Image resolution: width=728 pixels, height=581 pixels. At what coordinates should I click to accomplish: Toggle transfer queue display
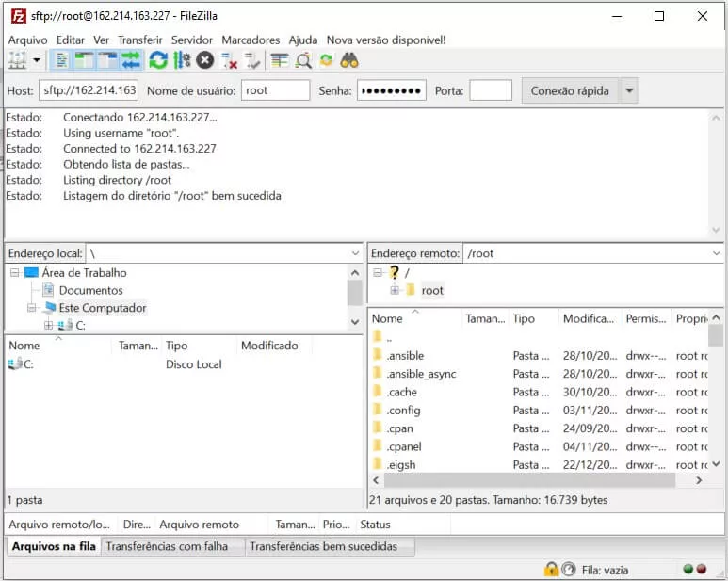pyautogui.click(x=131, y=60)
